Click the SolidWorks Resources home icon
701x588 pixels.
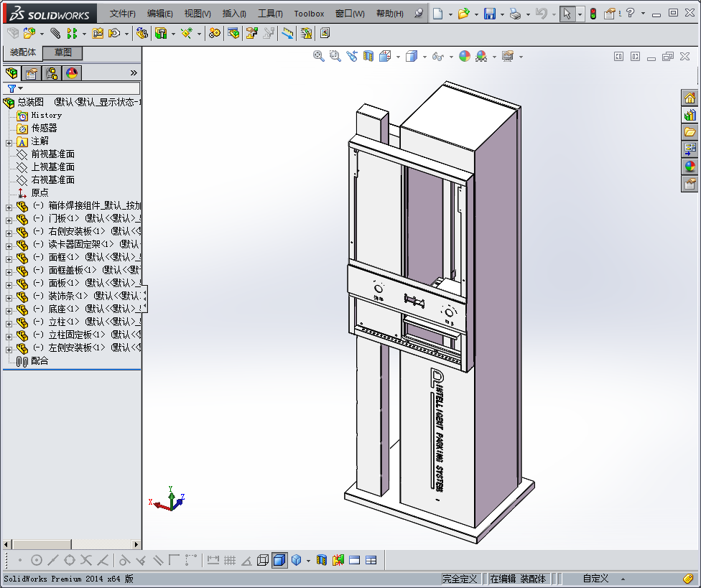point(690,98)
